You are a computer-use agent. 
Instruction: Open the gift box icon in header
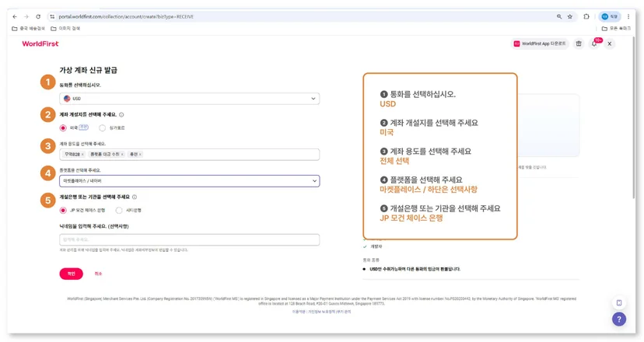[x=579, y=44]
